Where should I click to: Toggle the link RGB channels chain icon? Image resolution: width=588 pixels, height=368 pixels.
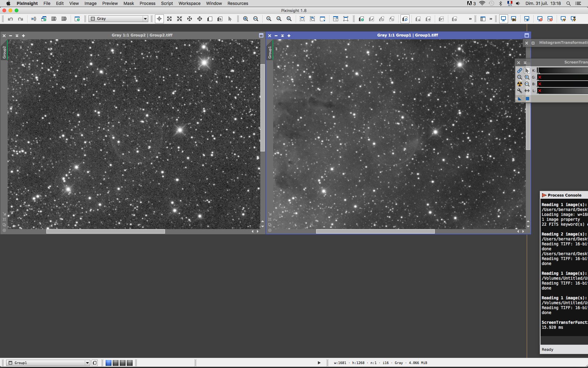coord(520,71)
